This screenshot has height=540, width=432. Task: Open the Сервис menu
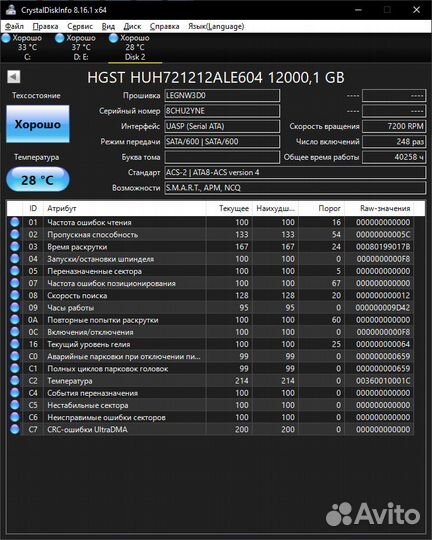point(80,27)
